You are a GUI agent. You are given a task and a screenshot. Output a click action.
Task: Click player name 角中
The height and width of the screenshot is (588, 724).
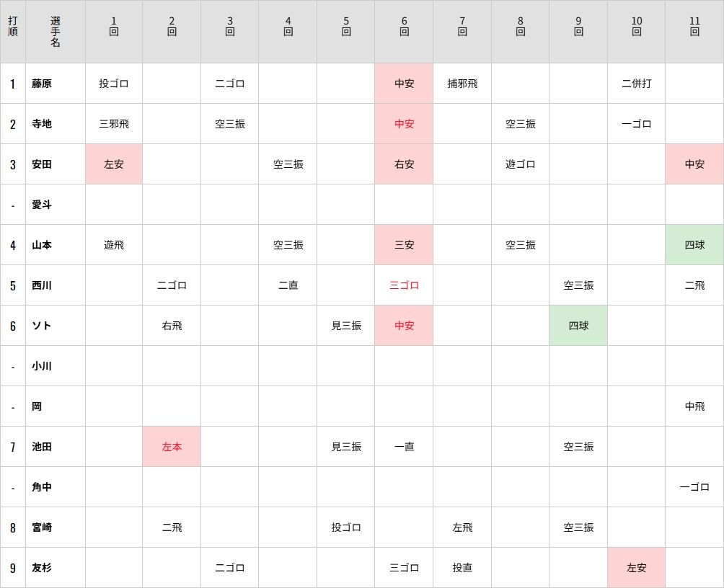point(42,487)
